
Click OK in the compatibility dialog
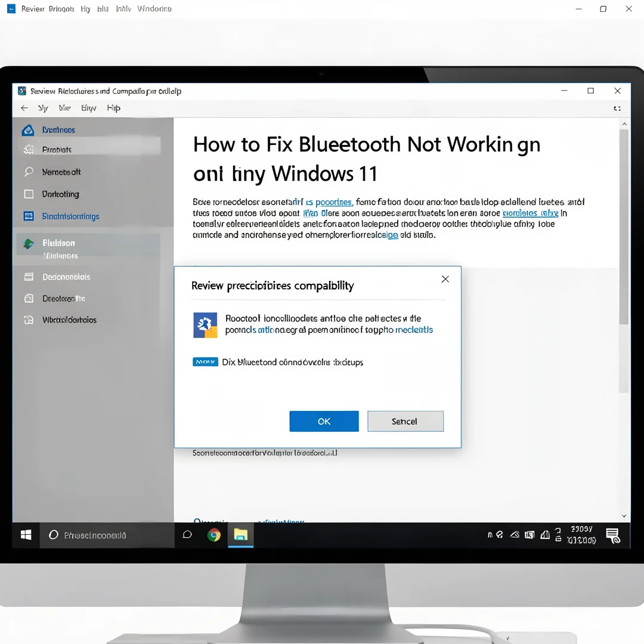pyautogui.click(x=324, y=421)
